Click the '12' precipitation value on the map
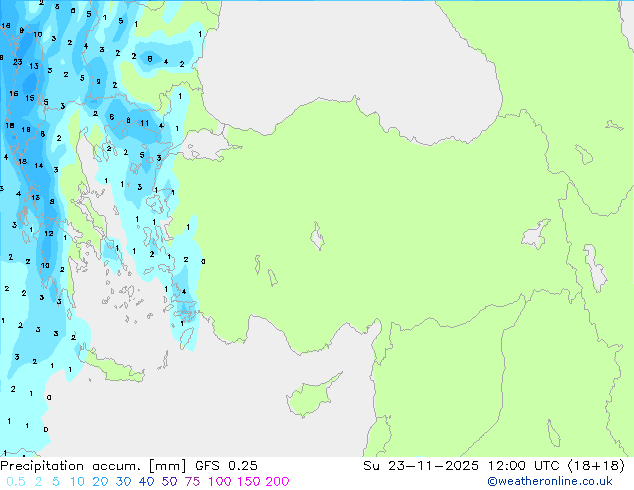This screenshot has width=634, height=490. tap(49, 233)
